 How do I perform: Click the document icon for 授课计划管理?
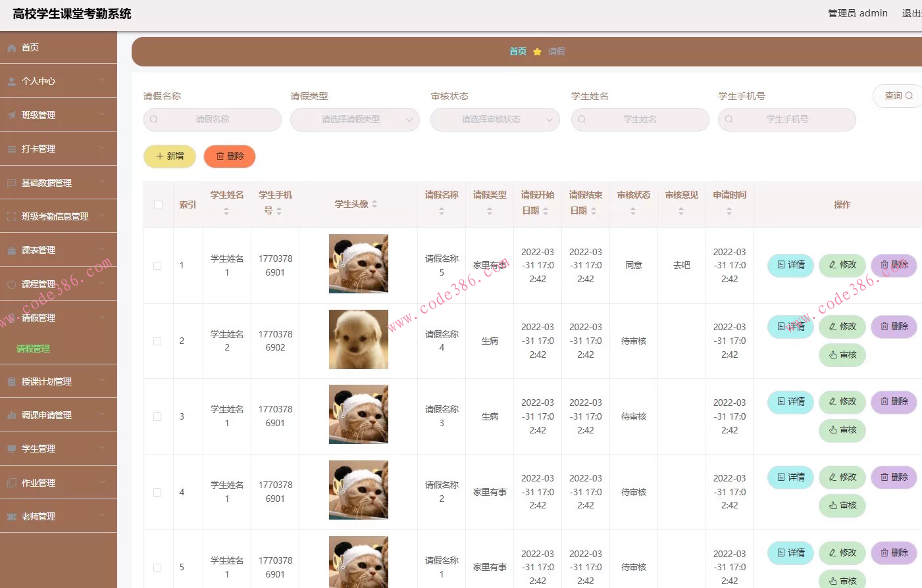tap(11, 382)
